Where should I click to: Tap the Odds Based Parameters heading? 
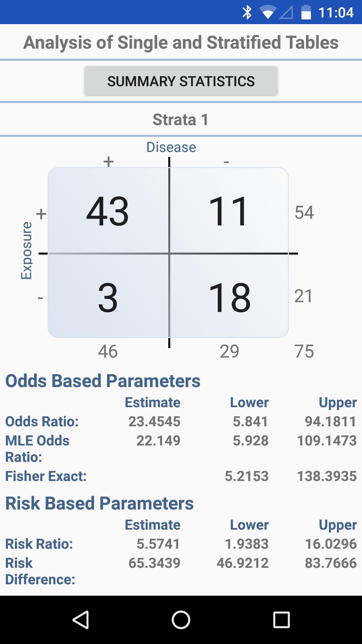(103, 381)
